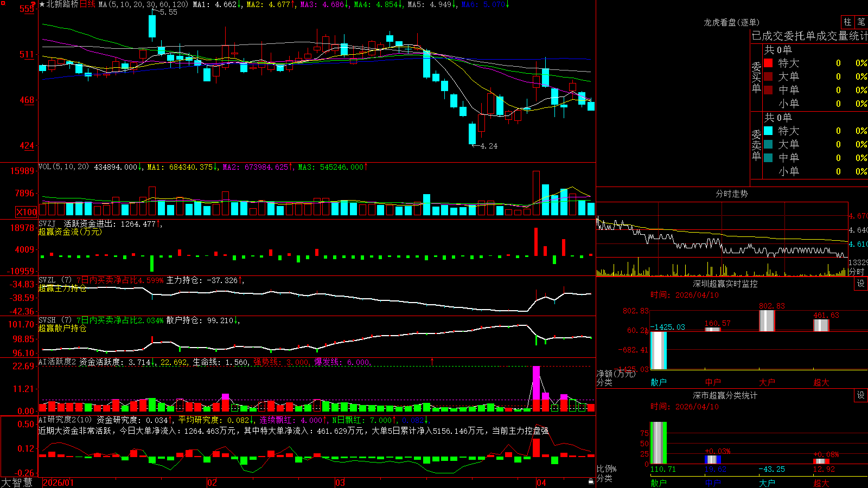This screenshot has height=488, width=868.
Task: Jump to the 04 month marker on timeline
Action: click(x=541, y=483)
